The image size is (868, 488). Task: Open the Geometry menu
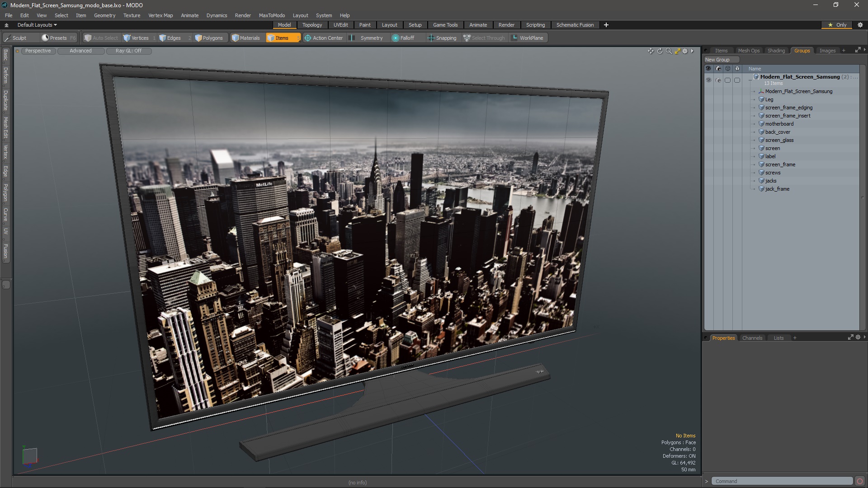(104, 15)
